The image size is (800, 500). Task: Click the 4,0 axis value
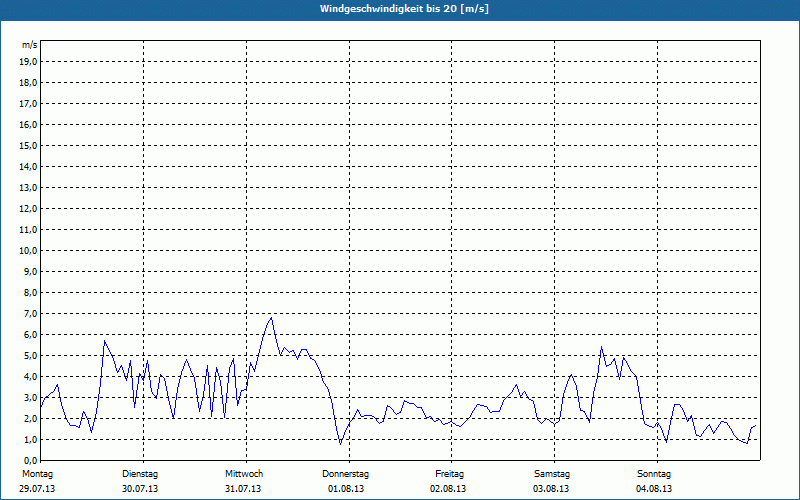(31, 377)
